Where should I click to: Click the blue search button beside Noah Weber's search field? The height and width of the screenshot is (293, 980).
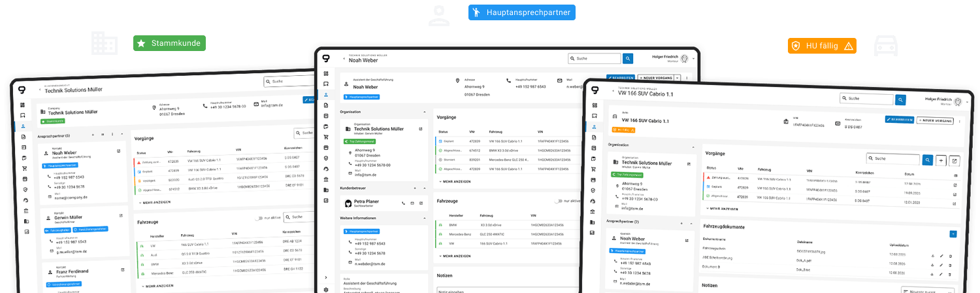[628, 58]
